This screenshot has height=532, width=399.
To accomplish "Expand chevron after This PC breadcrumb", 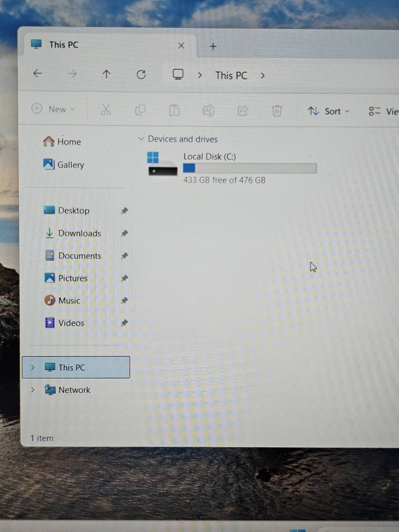I will pos(263,76).
